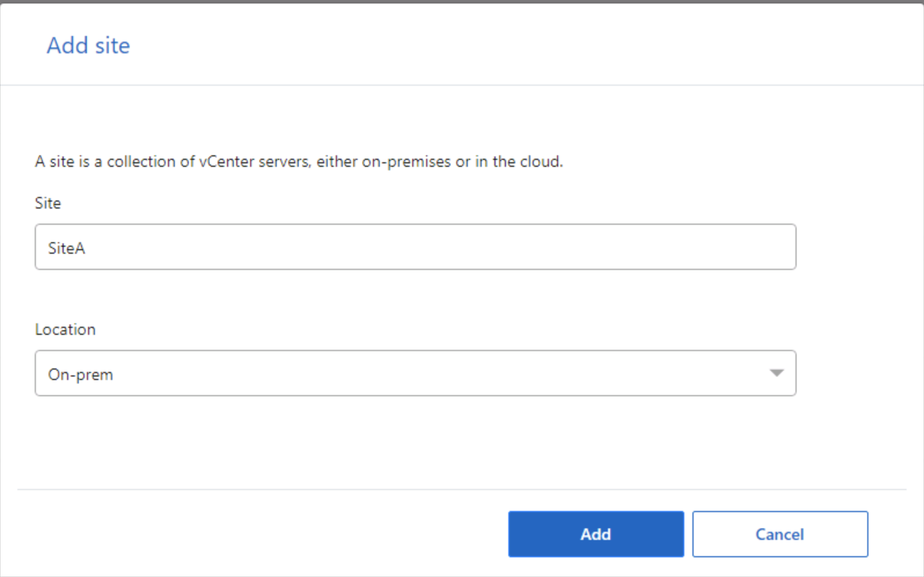
Task: Click the Add button to create the site
Action: 595,534
